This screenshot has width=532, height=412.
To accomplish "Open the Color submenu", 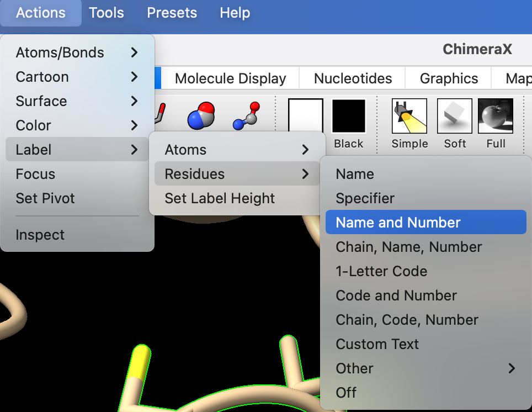I will (77, 125).
